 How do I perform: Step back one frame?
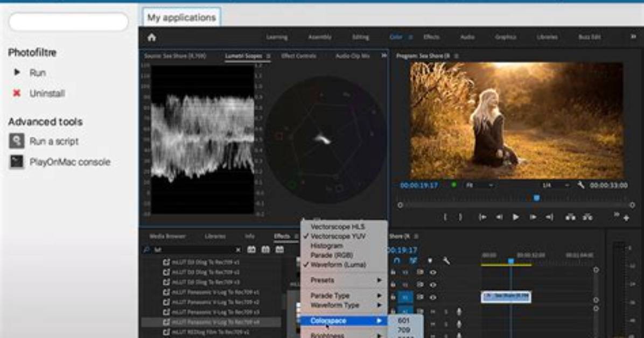tap(499, 217)
